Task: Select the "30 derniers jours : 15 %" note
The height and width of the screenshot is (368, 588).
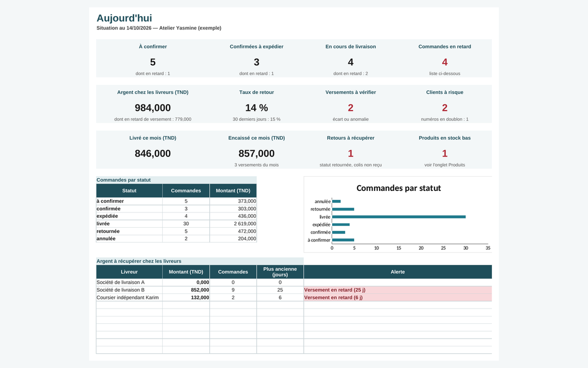Action: pos(257,119)
